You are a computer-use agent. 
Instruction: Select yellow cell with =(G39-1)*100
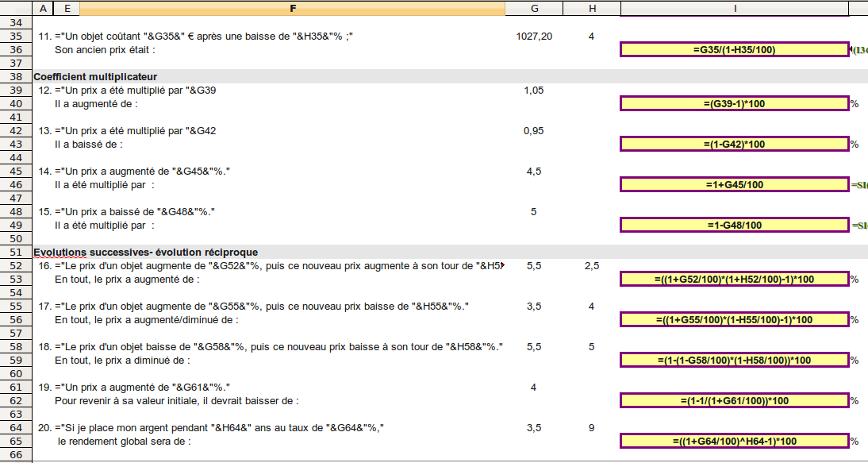tap(734, 104)
